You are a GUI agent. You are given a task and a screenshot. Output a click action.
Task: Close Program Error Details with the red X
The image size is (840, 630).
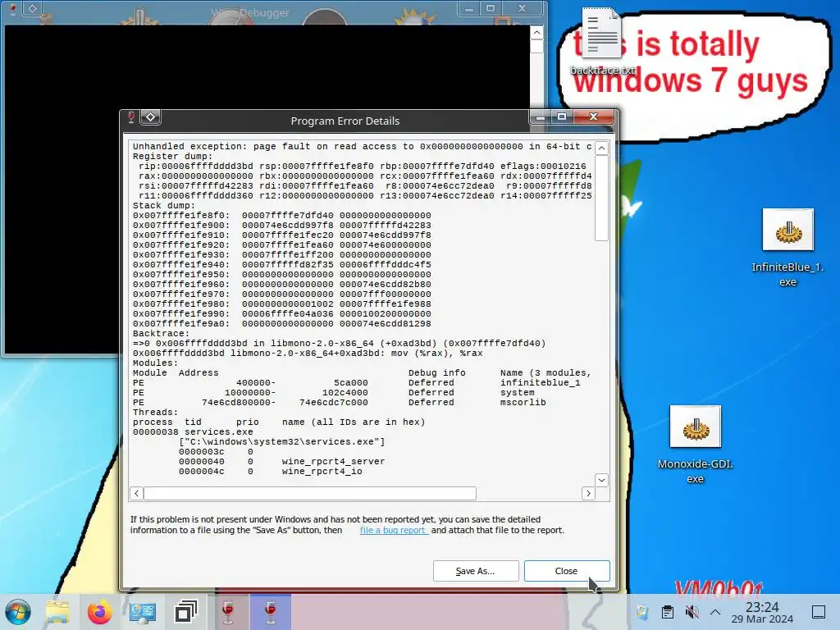[594, 116]
